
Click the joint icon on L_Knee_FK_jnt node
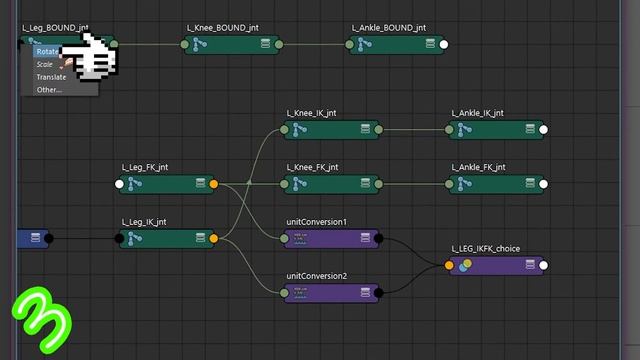300,184
